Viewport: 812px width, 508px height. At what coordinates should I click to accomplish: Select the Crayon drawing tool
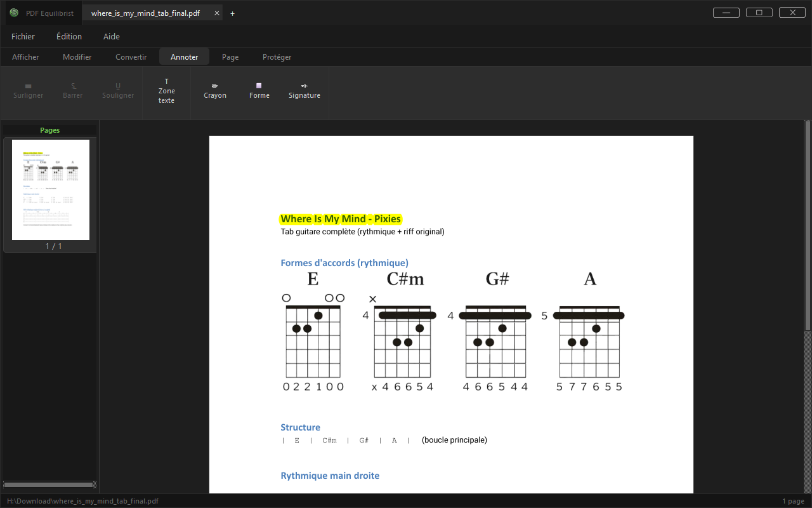tap(215, 91)
